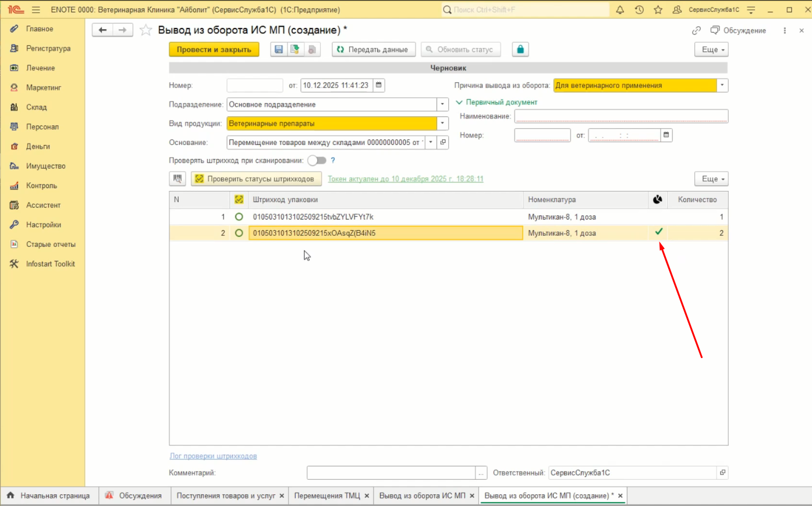Click the green padlock icon button
The image size is (812, 506).
[x=520, y=49]
